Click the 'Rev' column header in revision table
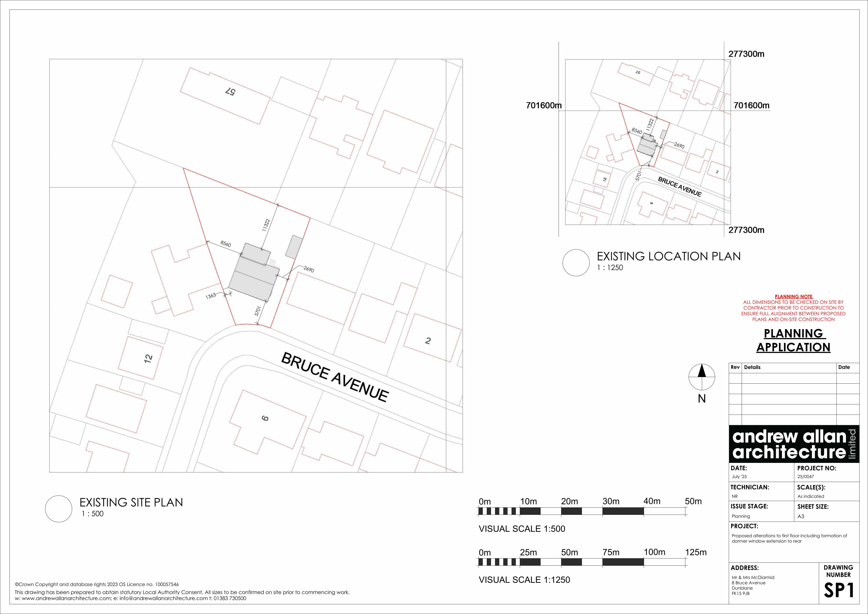Image resolution: width=868 pixels, height=614 pixels. pos(735,367)
